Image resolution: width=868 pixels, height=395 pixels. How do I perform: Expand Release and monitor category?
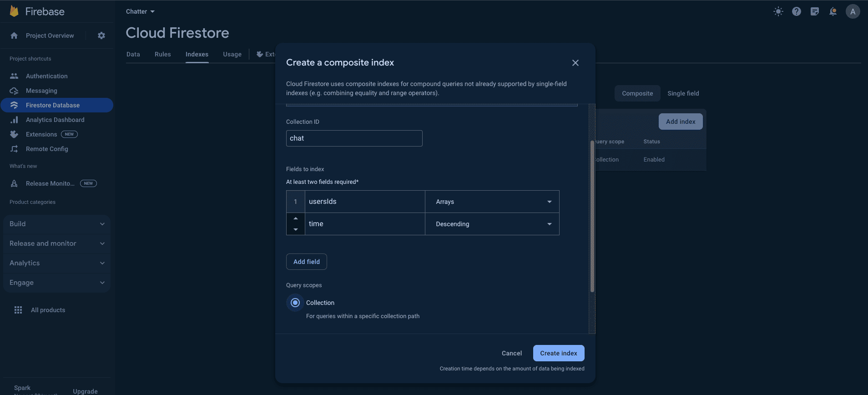57,243
